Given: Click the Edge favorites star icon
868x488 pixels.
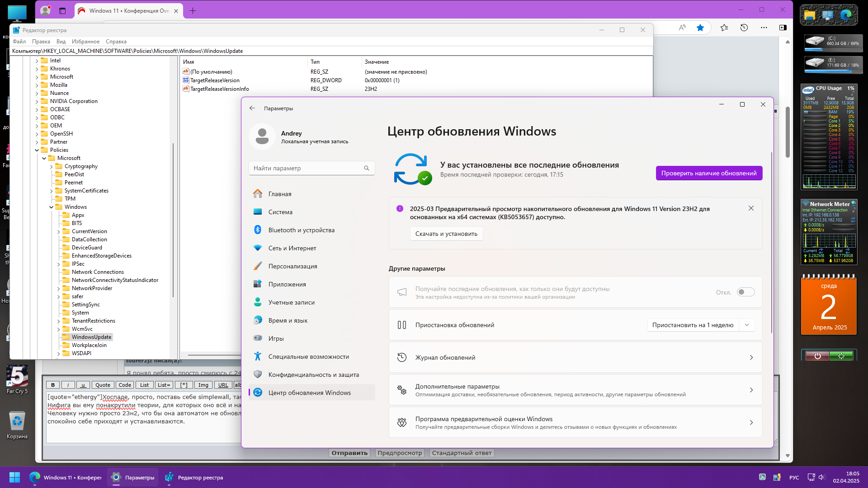Looking at the screenshot, I should (x=700, y=28).
